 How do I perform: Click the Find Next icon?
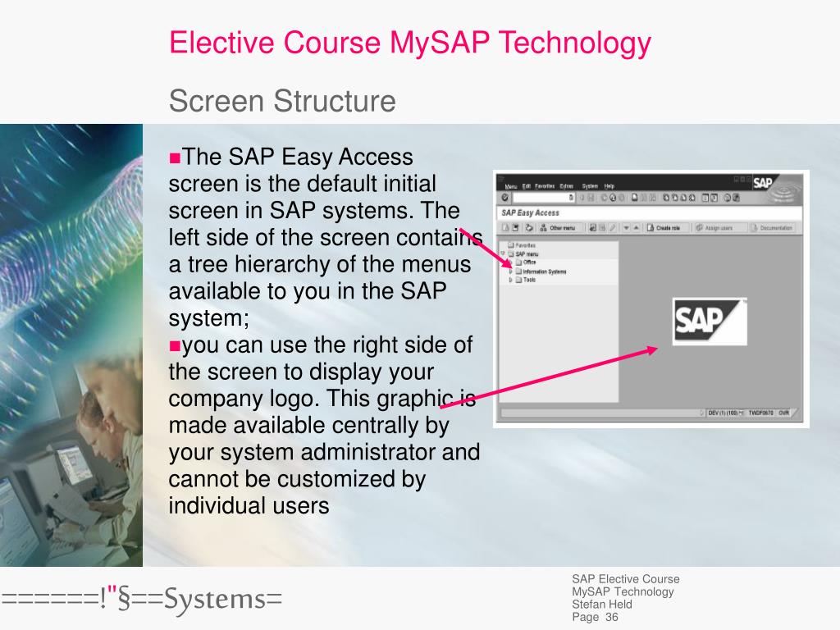pyautogui.click(x=652, y=198)
